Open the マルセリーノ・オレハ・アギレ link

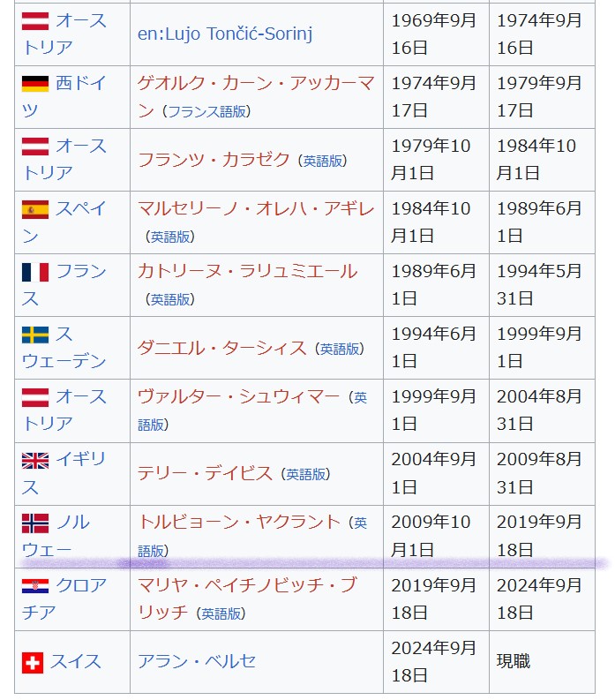coord(256,209)
